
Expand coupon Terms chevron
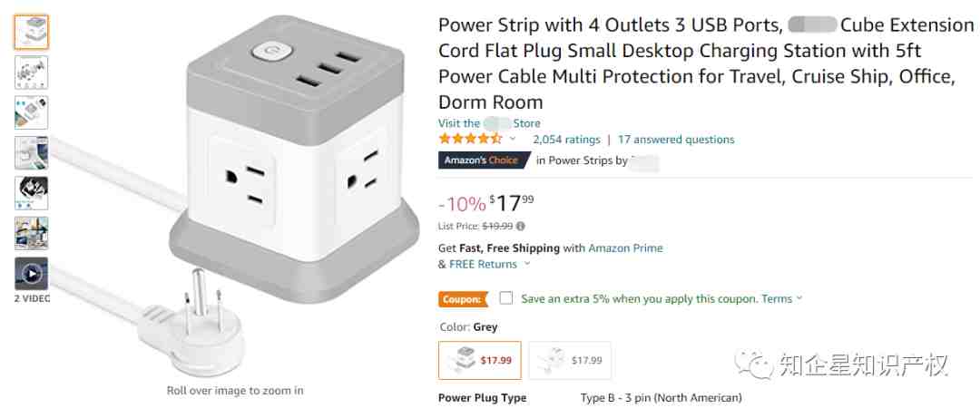(x=799, y=298)
